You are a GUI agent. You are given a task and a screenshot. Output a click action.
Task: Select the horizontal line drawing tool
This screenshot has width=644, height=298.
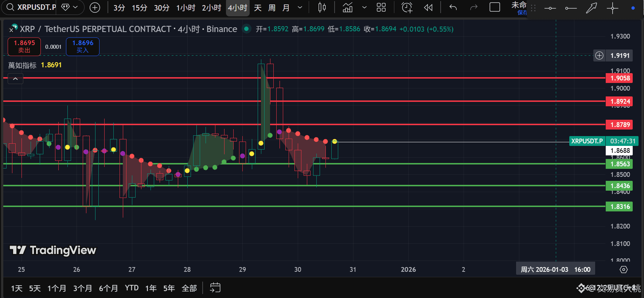point(550,8)
